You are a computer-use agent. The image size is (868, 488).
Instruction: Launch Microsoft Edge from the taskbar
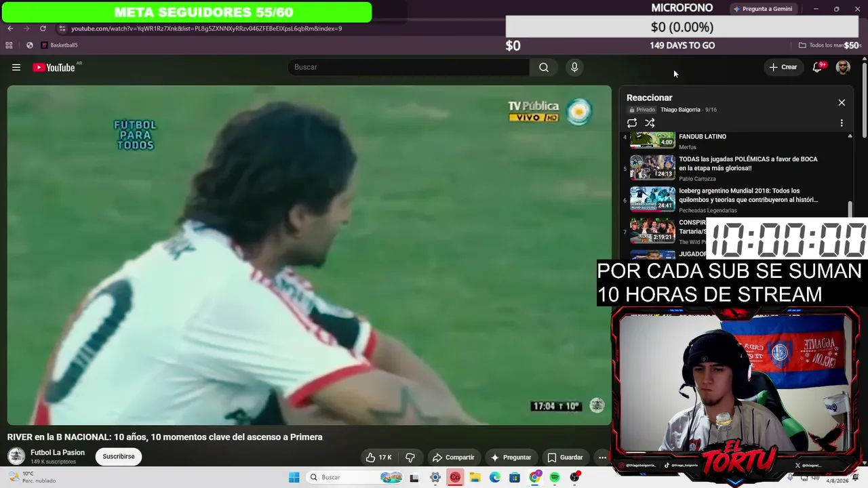495,477
